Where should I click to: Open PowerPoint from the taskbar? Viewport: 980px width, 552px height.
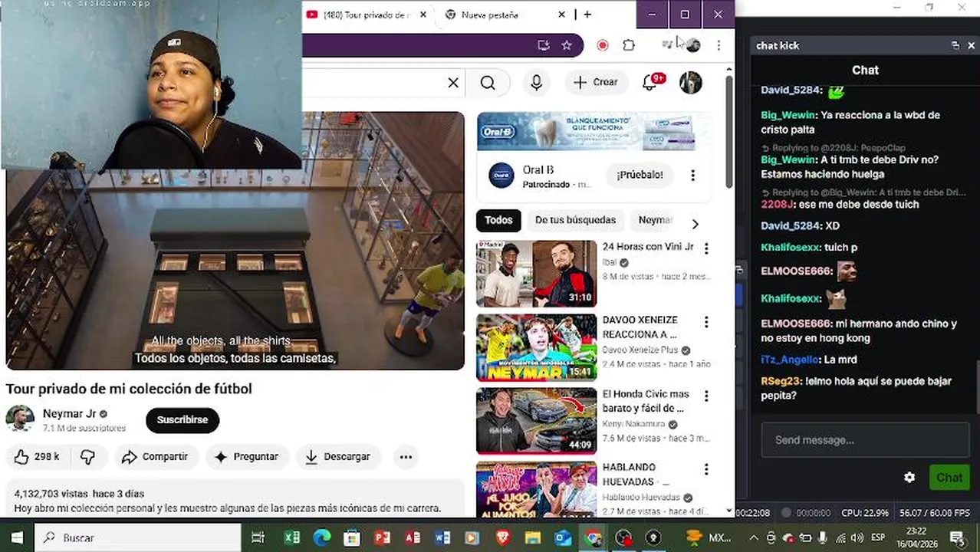[382, 537]
